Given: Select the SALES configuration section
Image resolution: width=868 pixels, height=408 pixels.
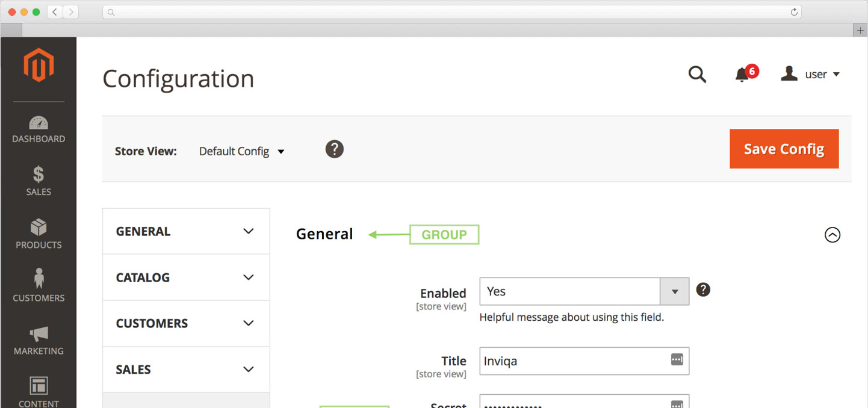Looking at the screenshot, I should click(x=185, y=369).
